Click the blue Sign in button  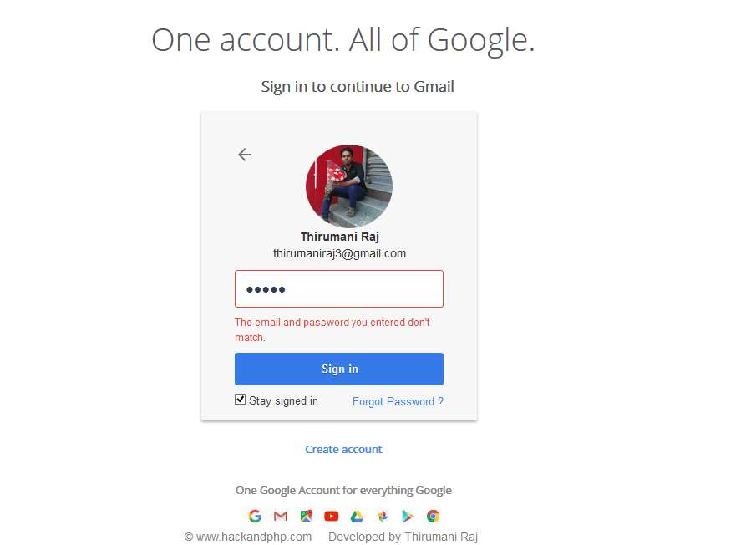point(339,369)
